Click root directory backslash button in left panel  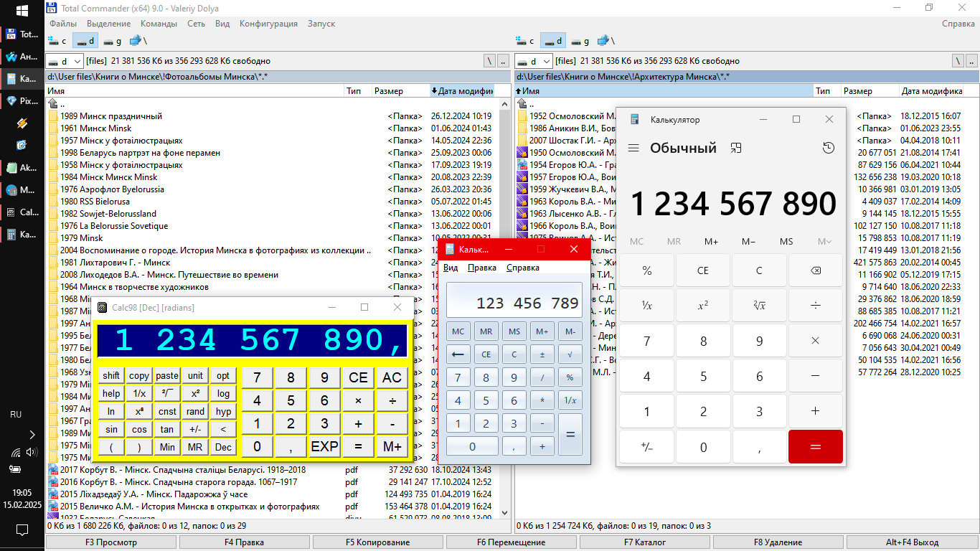tap(490, 61)
